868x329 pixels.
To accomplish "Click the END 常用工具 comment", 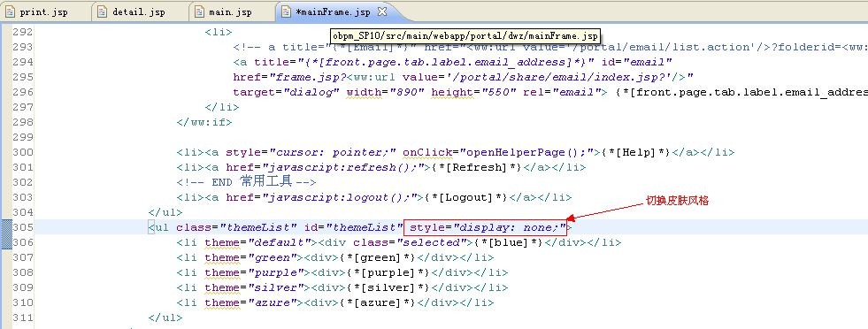I will point(247,182).
